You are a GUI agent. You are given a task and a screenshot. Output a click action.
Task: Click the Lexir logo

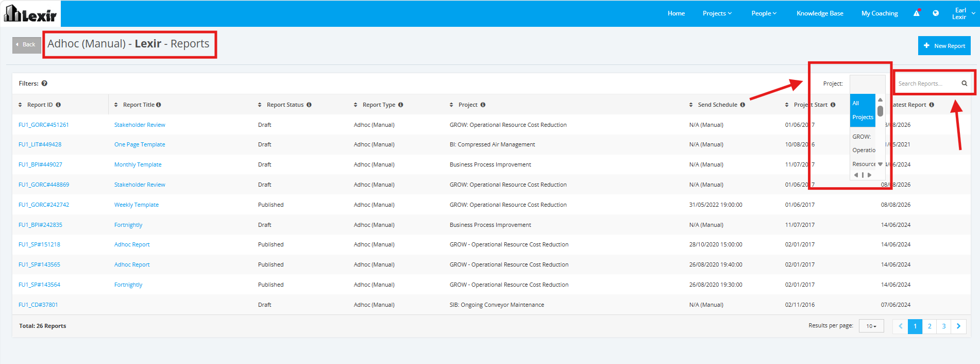(x=30, y=14)
